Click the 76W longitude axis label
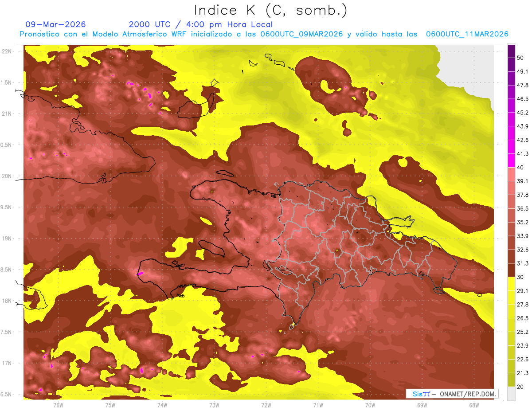The height and width of the screenshot is (411, 532). (x=58, y=405)
